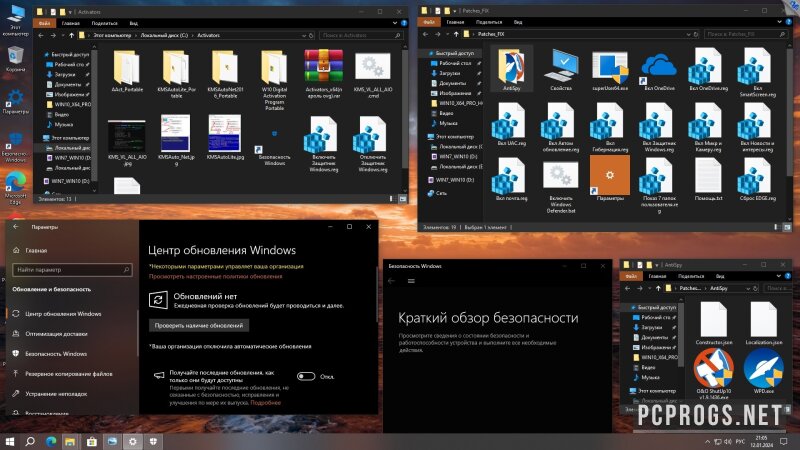Viewport: 800px width, 450px height.
Task: Open 'Файл' tab in Activators window
Action: pyautogui.click(x=44, y=23)
